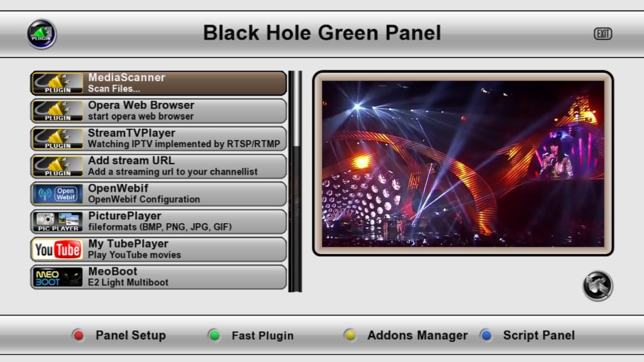644x362 pixels.
Task: Click 'Add a streaming url to your channellist'
Action: 173,172
